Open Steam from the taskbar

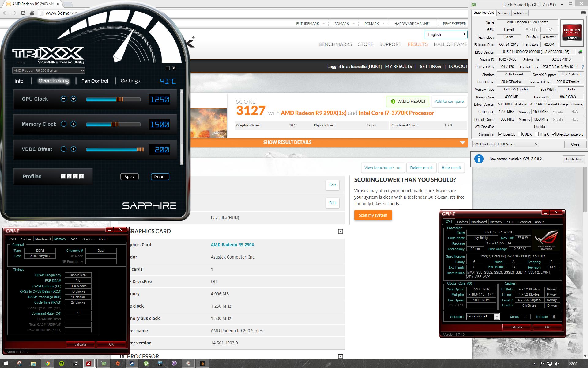click(x=132, y=363)
